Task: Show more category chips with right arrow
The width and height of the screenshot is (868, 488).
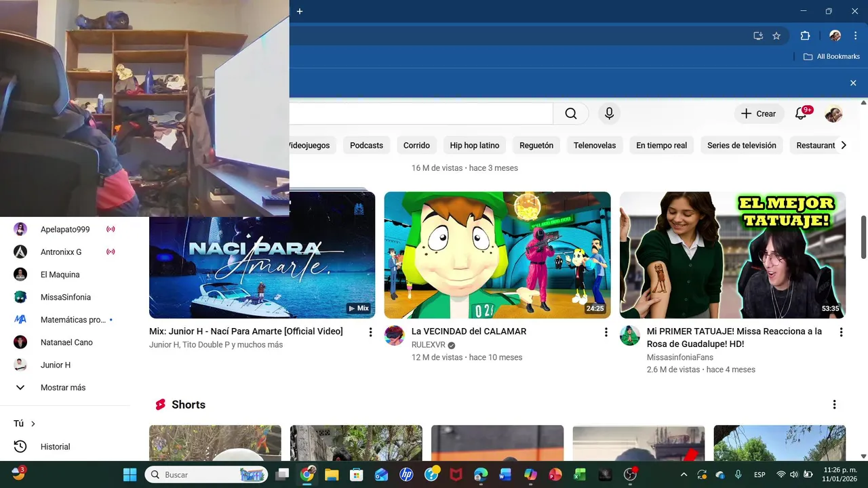Action: coord(844,145)
